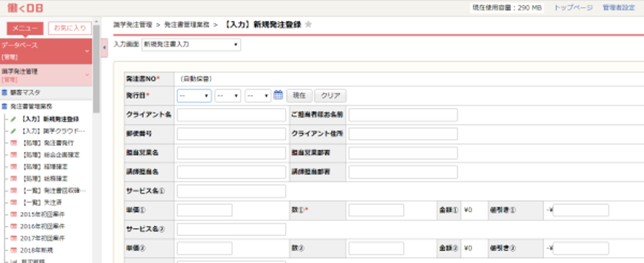Screen dimensions: 644x263
Task: Click the table icon beside 2017年 entry
Action: pyautogui.click(x=13, y=238)
